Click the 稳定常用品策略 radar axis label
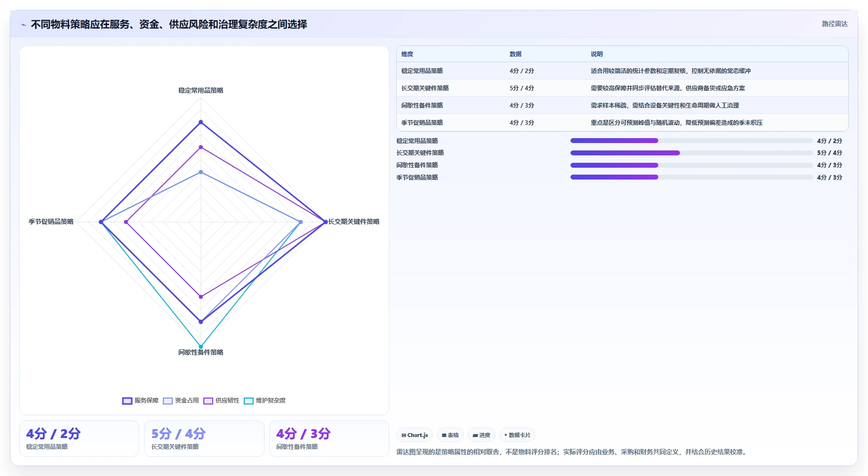The image size is (868, 476). [201, 90]
